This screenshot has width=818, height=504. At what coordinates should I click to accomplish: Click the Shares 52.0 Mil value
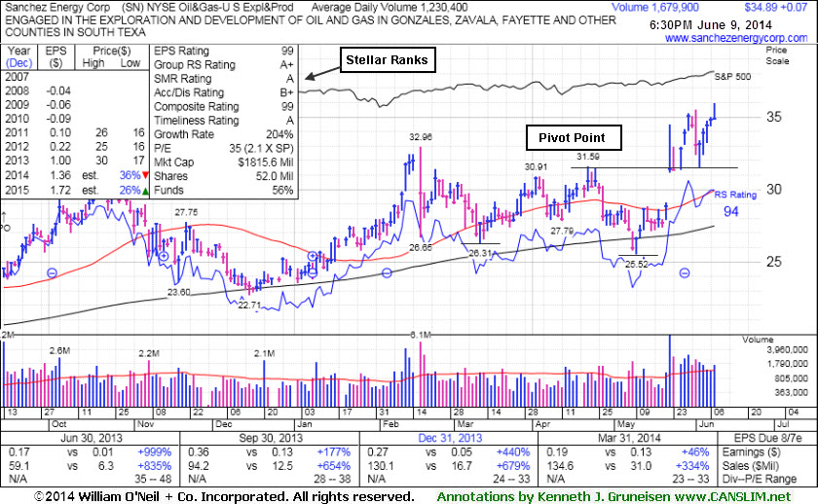pyautogui.click(x=275, y=176)
